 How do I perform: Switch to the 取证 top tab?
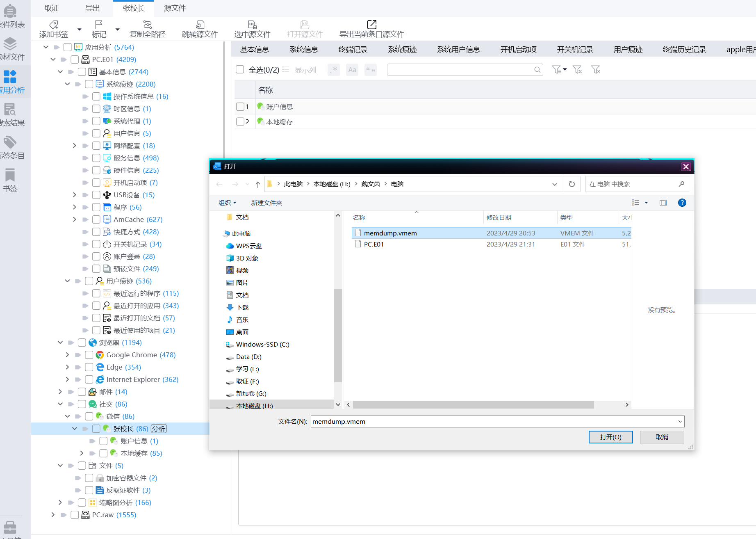coord(52,8)
